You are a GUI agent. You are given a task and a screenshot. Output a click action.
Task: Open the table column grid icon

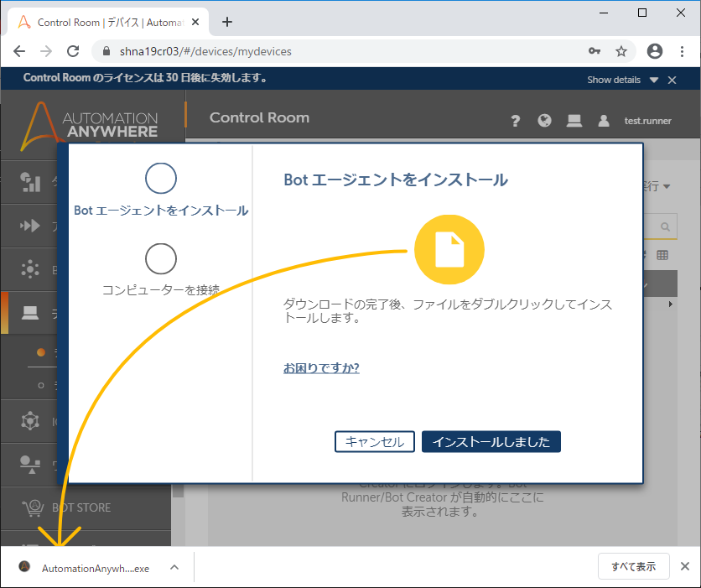(662, 255)
